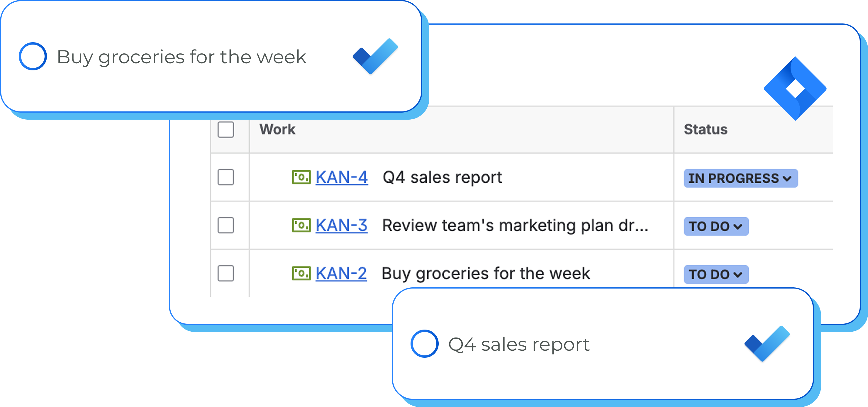Image resolution: width=868 pixels, height=407 pixels.
Task: Mark 'Buy groceries for the week' task complete
Action: [33, 56]
